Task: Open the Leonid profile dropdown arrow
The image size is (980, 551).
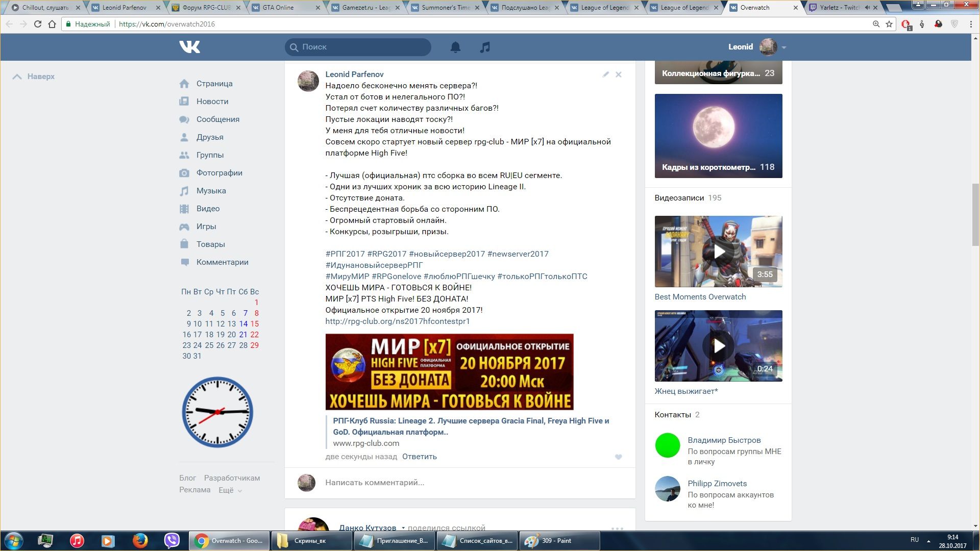Action: point(784,47)
